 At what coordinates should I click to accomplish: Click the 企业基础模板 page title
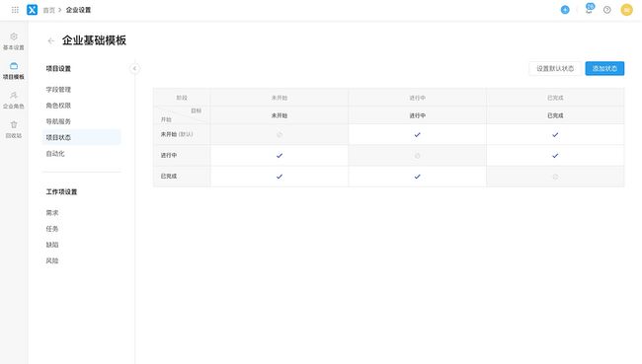[94, 40]
